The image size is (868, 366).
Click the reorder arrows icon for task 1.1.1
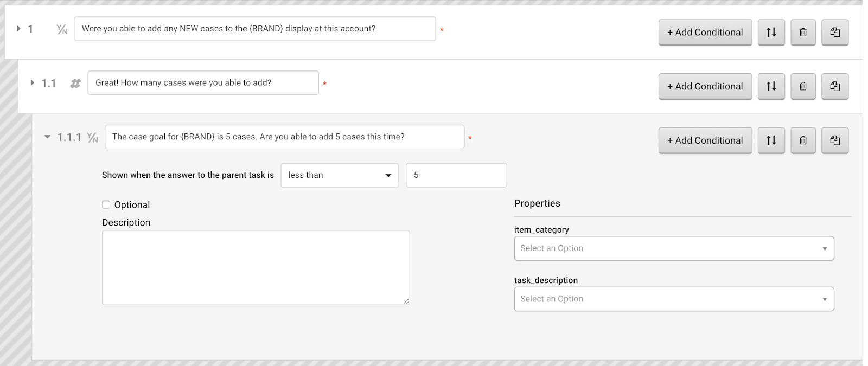(771, 140)
